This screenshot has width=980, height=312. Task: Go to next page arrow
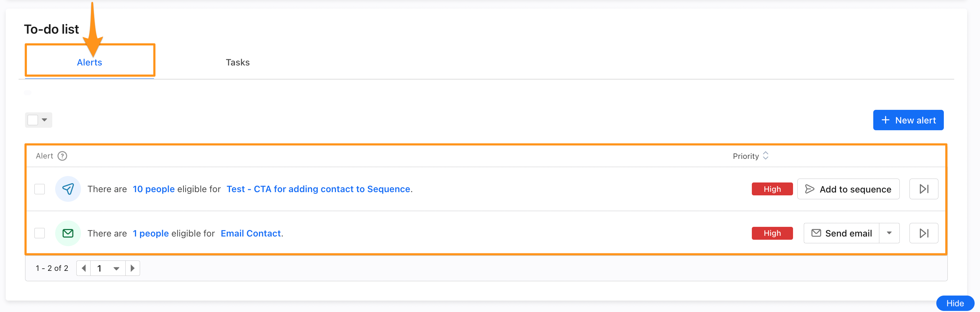133,268
